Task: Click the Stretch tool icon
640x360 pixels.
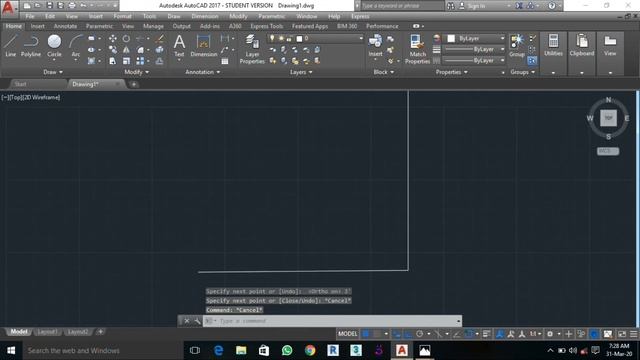Action: pos(113,61)
